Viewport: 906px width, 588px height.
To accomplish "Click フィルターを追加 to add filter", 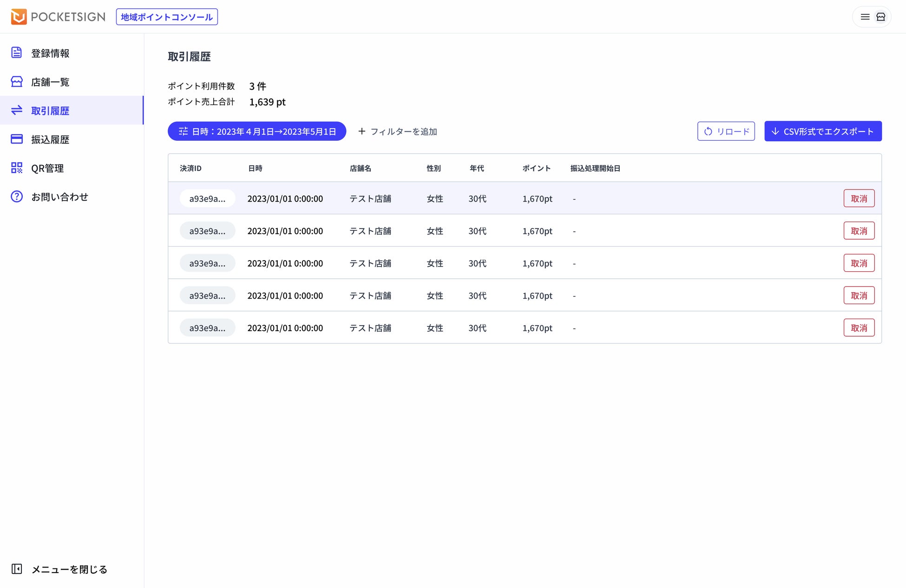I will tap(398, 131).
